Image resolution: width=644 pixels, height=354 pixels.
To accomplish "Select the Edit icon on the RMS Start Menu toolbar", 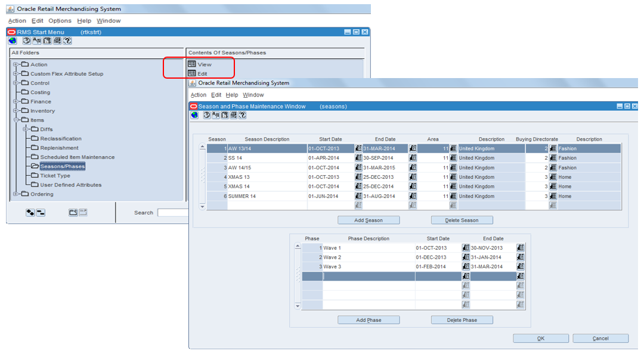I will (x=36, y=41).
